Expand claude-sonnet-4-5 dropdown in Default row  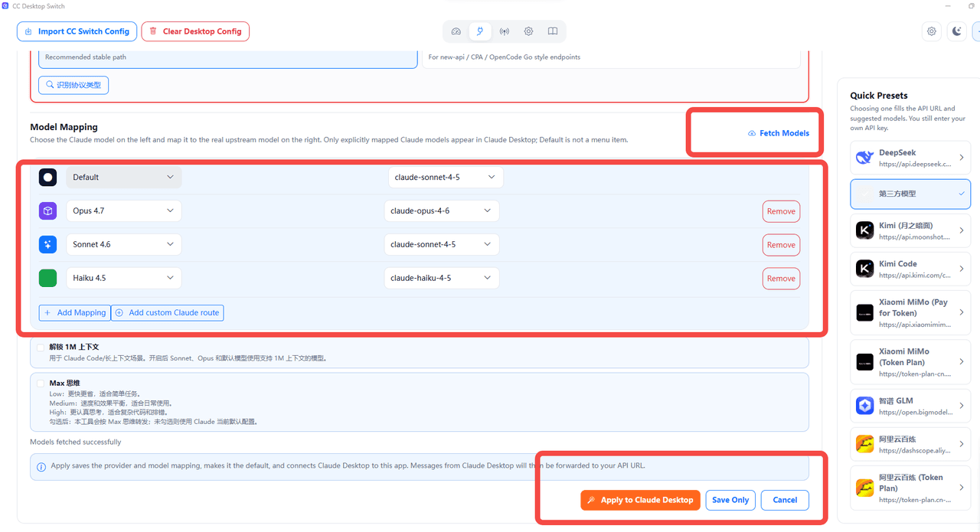point(446,177)
